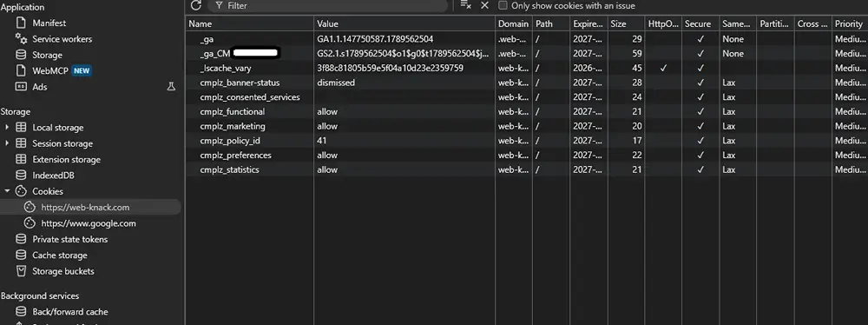Click the HttpOnly checkmark for _lscache_vary
The image size is (868, 325).
(663, 68)
